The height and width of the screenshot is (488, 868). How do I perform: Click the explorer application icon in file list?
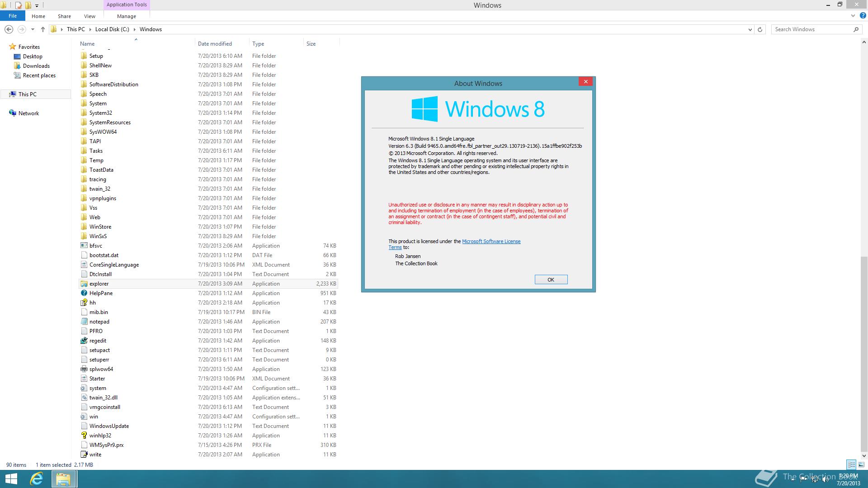point(84,284)
